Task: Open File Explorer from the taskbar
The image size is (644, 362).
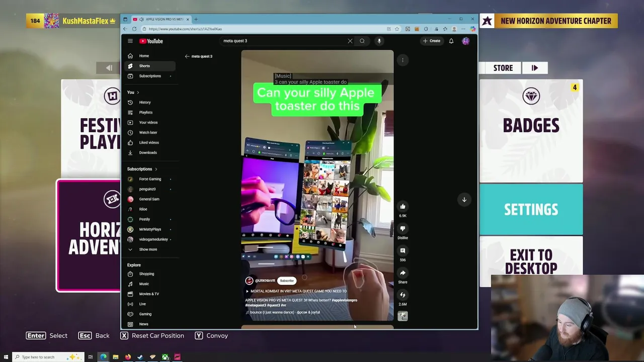Action: (x=116, y=357)
